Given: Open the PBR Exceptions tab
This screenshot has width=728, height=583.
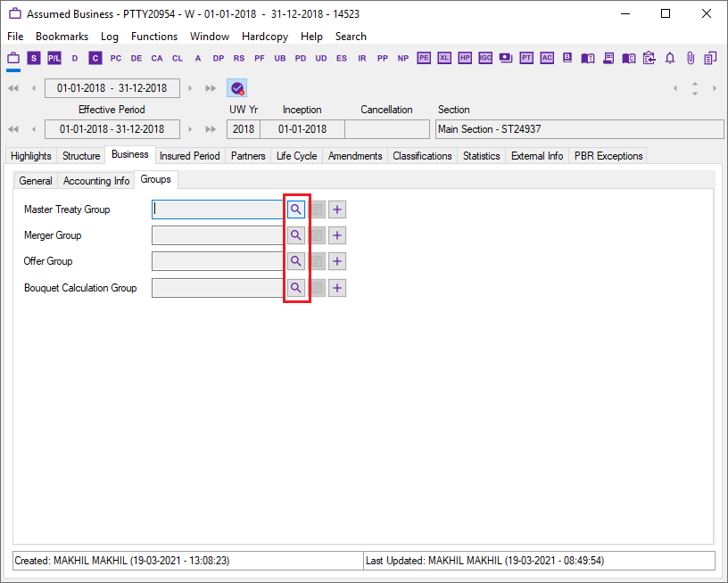Looking at the screenshot, I should (x=608, y=156).
